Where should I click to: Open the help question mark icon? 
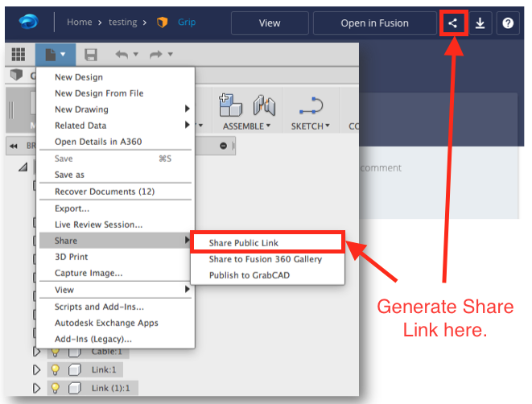pos(508,23)
